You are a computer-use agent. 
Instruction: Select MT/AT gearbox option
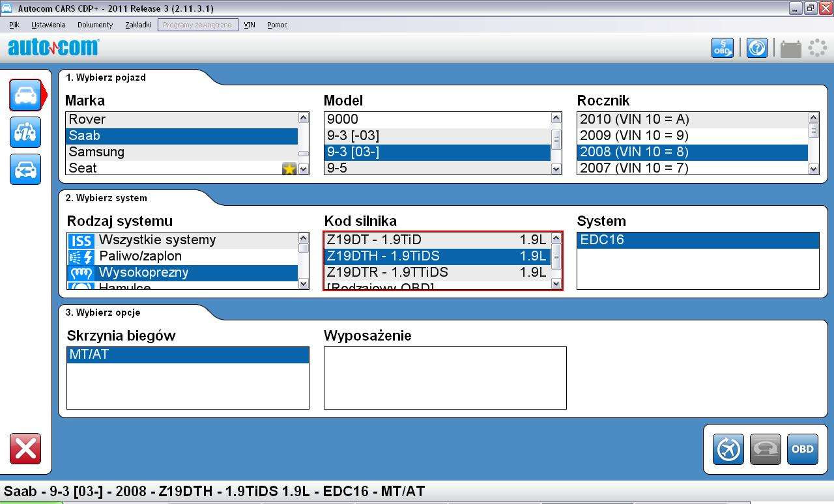pyautogui.click(x=188, y=355)
